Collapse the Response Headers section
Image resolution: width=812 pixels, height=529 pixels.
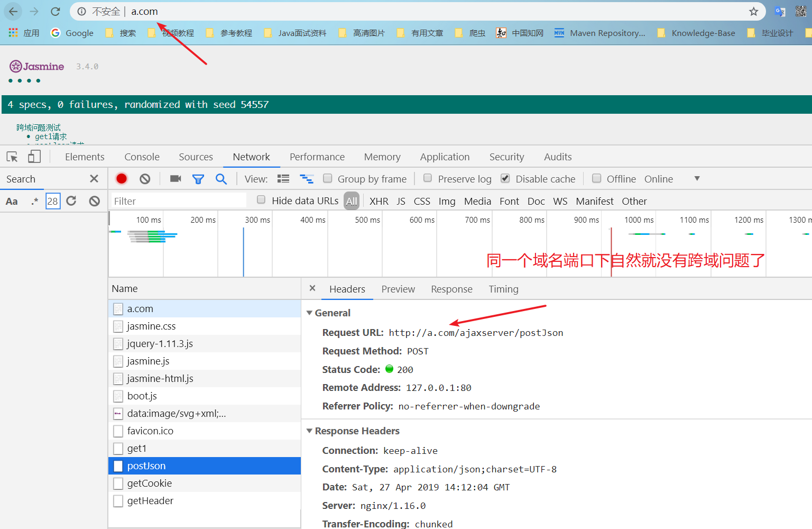pos(309,431)
